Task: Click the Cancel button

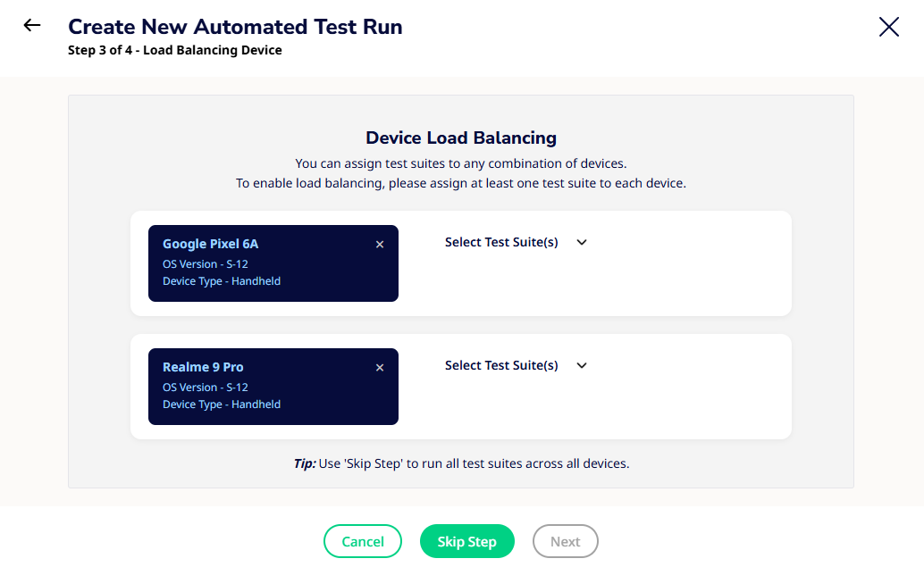Action: pos(363,541)
